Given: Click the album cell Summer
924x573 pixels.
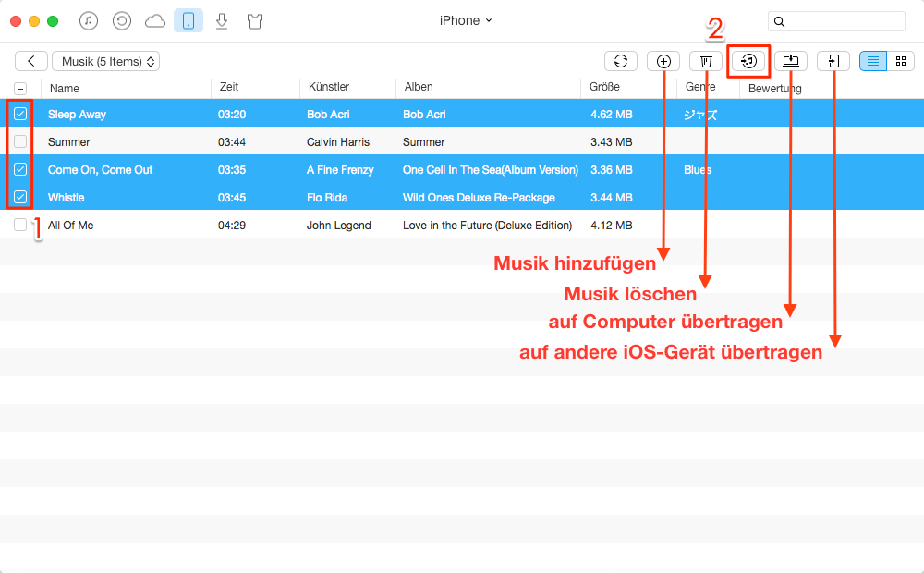Looking at the screenshot, I should point(424,142).
